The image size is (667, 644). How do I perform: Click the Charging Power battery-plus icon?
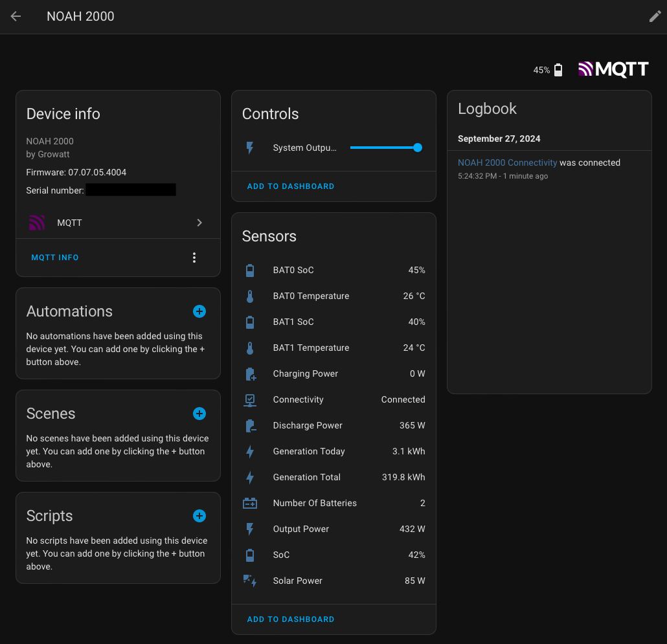point(251,374)
